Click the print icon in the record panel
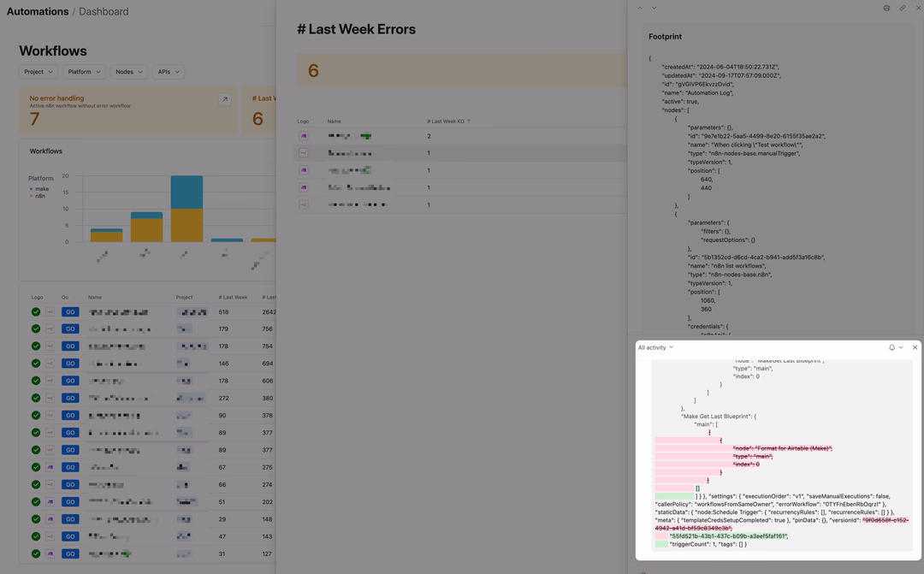This screenshot has width=924, height=574. [x=886, y=9]
